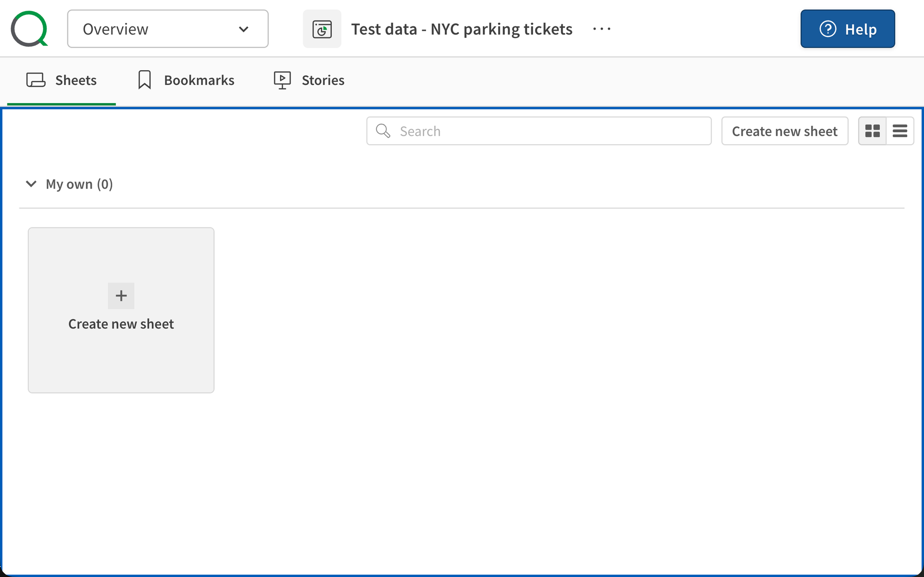Viewport: 924px width, 577px height.
Task: Click the plus Create new sheet tile
Action: 121,310
